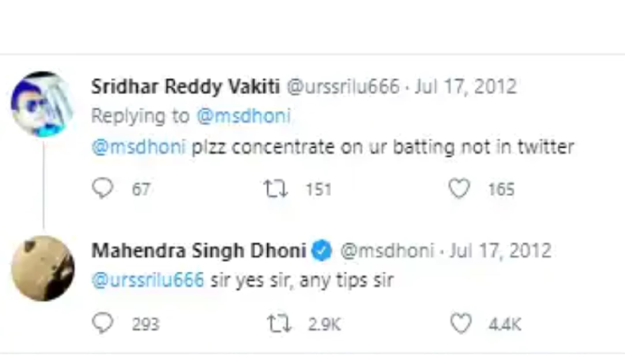
Task: Click the Sridhar Reddy Vakiti display name
Action: [185, 87]
